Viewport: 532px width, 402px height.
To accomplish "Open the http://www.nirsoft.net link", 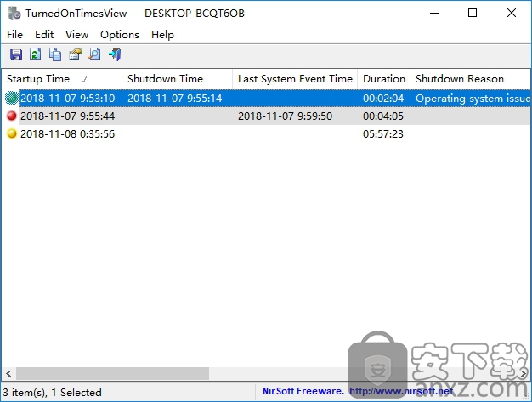I will coord(401,391).
